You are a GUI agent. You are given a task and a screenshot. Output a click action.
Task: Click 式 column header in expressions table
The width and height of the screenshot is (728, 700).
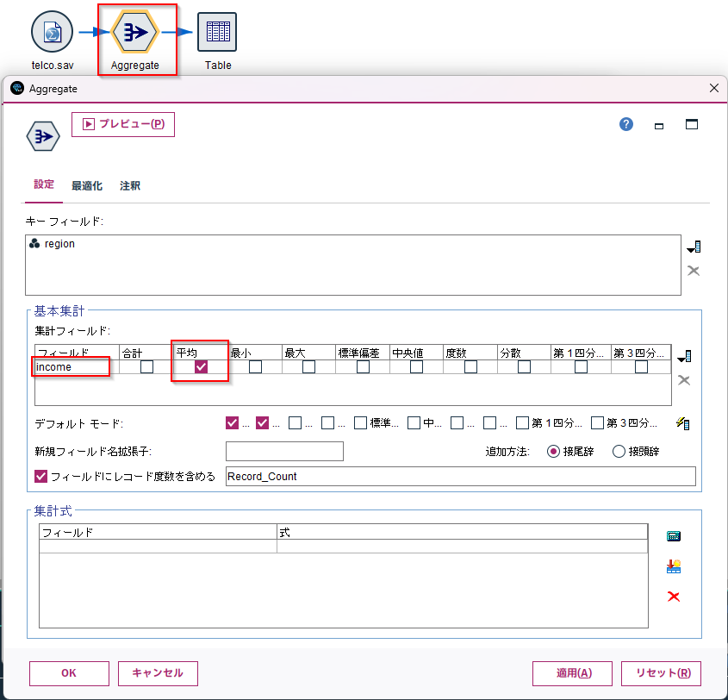462,532
